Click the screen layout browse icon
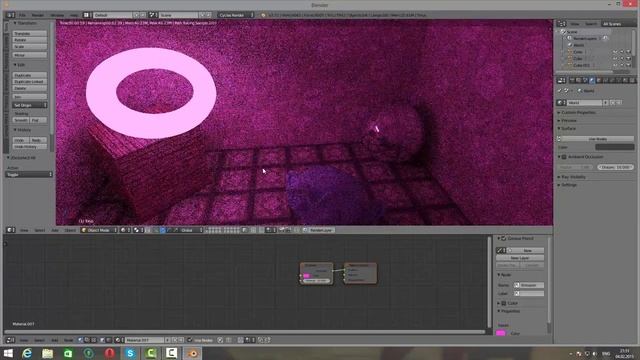The height and width of the screenshot is (360, 640). (x=86, y=15)
